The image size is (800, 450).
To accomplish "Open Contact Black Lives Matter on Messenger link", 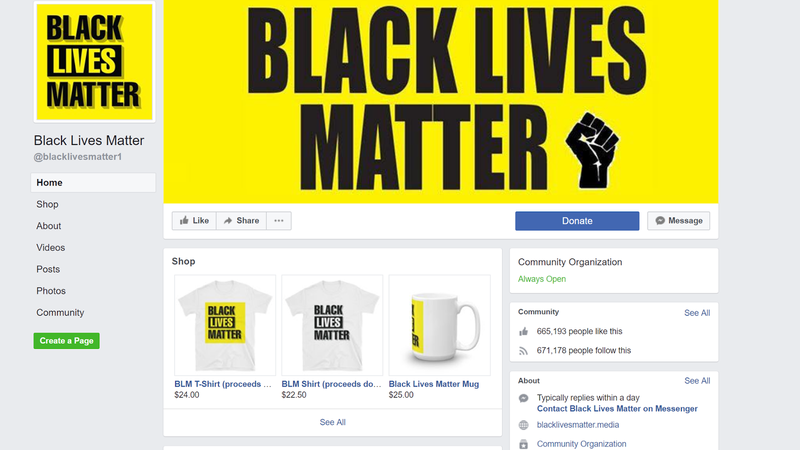I will tap(617, 409).
